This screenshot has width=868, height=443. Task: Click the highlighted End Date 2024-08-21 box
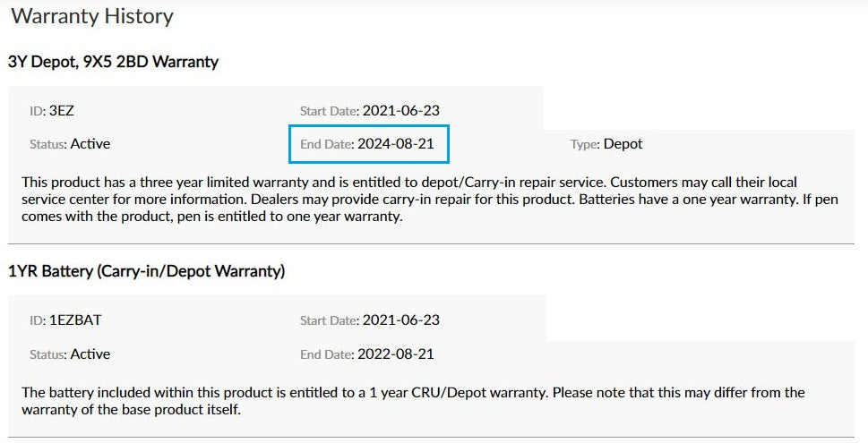pyautogui.click(x=368, y=144)
